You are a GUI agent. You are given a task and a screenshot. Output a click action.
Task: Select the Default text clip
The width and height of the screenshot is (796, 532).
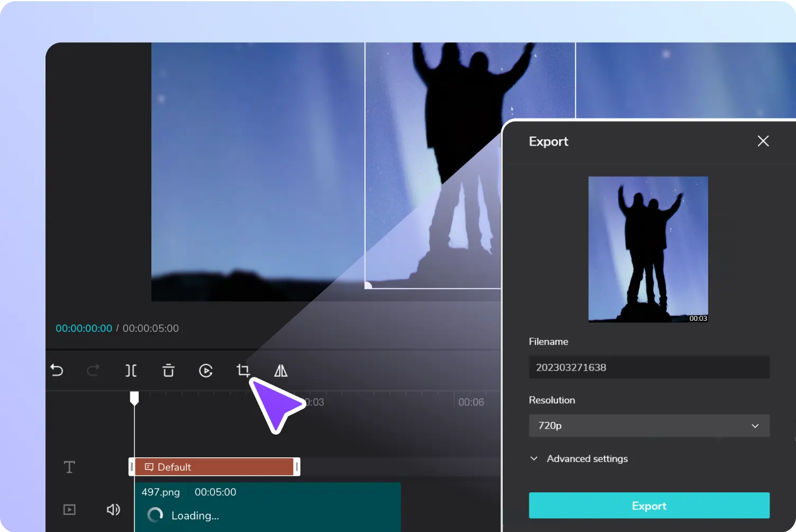(x=214, y=467)
